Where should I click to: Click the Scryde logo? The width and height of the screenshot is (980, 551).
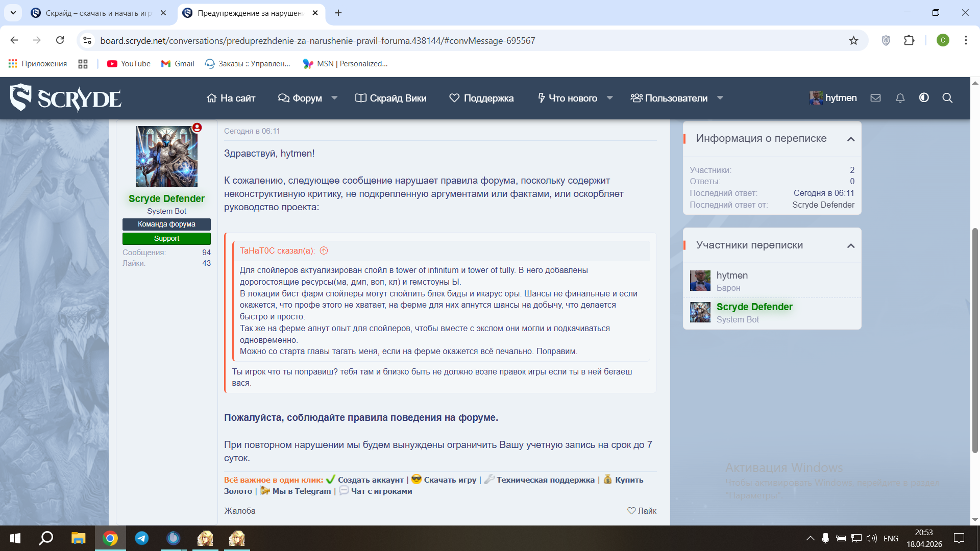coord(65,98)
